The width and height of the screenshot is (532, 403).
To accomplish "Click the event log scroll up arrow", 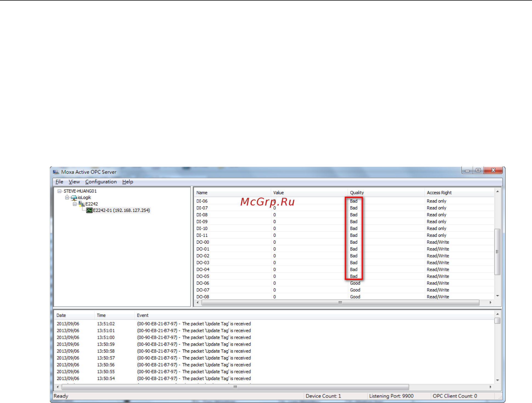I will 497,314.
